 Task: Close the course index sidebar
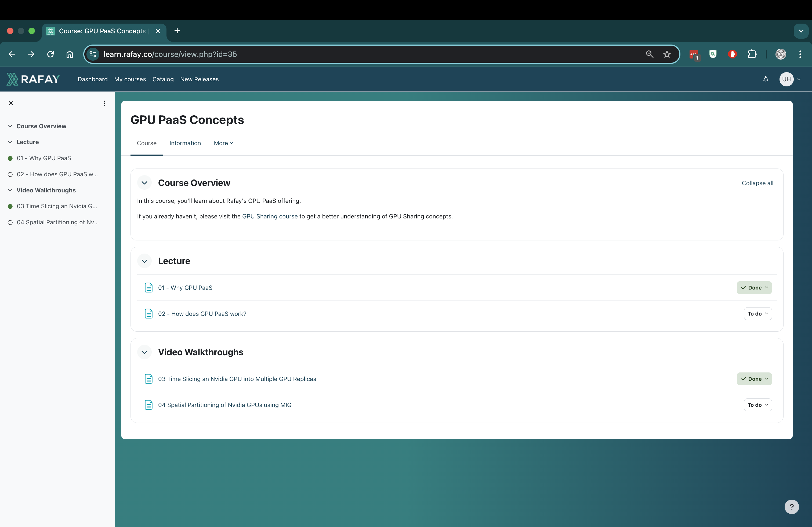(x=11, y=103)
